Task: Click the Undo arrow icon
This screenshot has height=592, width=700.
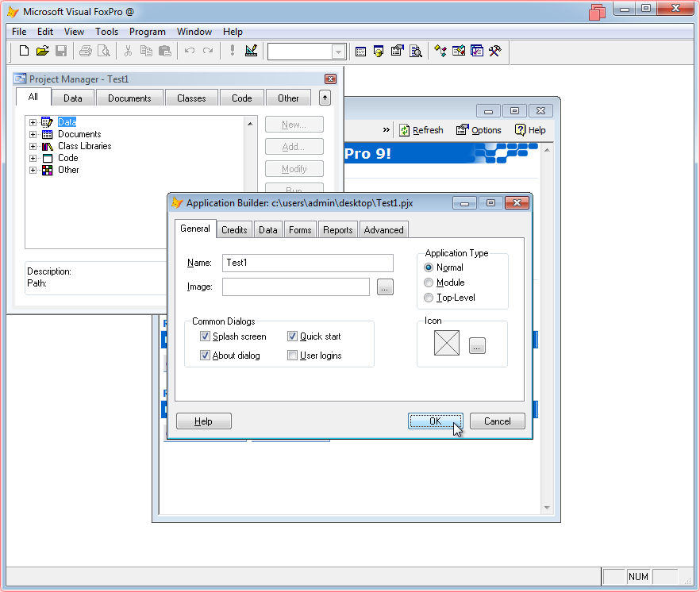Action: [189, 51]
